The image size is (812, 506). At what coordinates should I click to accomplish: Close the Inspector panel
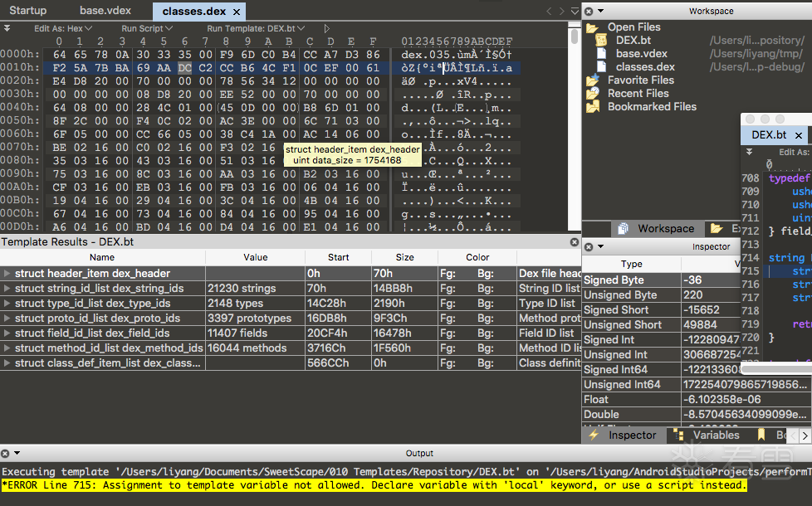pos(589,247)
